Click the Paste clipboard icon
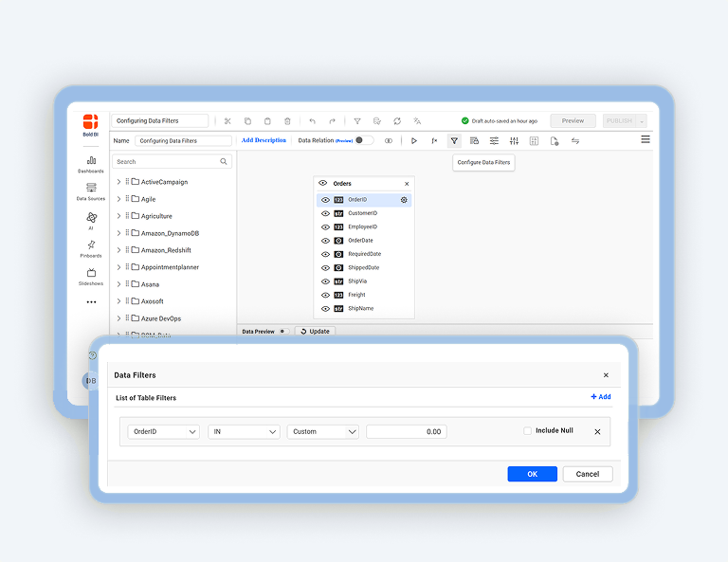This screenshot has height=562, width=728. (x=267, y=121)
